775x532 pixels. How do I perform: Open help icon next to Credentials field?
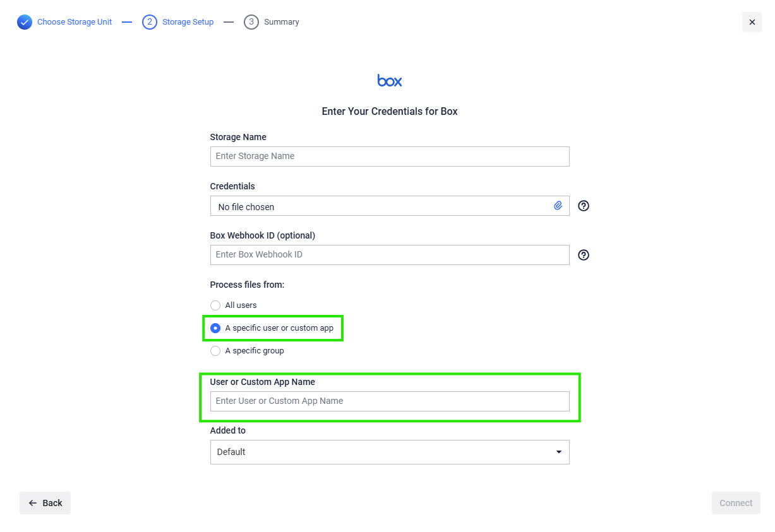[584, 206]
